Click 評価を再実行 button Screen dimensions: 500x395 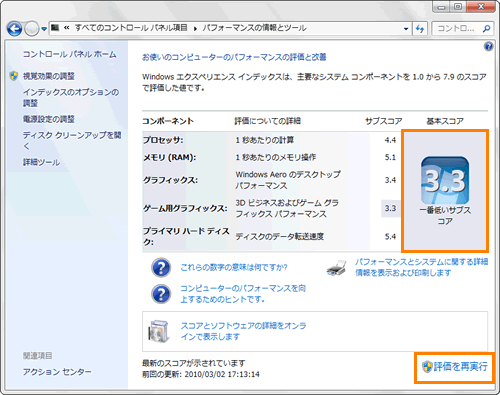pyautogui.click(x=454, y=367)
